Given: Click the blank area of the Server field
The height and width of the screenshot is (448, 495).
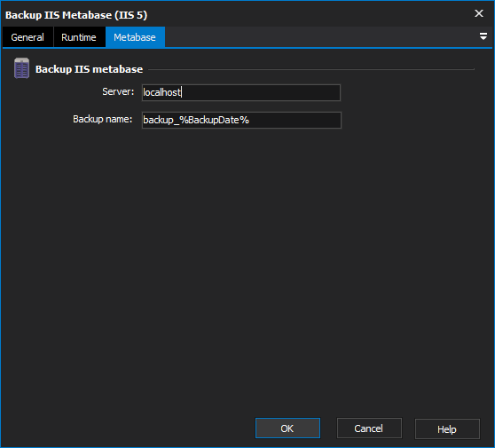Looking at the screenshot, I should click(261, 92).
